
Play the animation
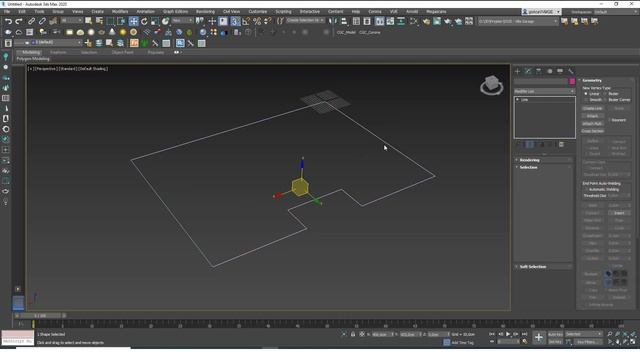(508, 334)
